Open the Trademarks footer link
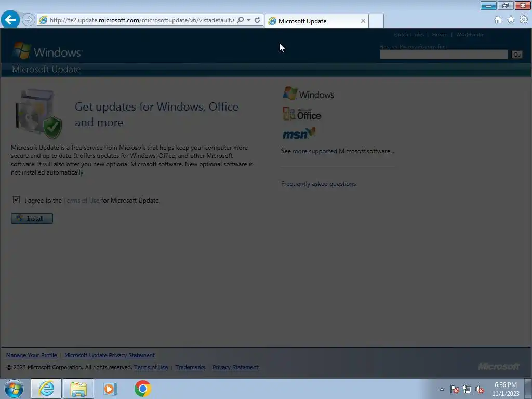532x399 pixels. coord(190,367)
